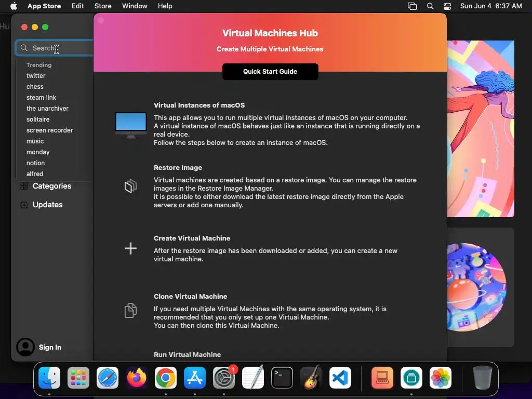
Task: Open the Edit menu
Action: (x=78, y=6)
